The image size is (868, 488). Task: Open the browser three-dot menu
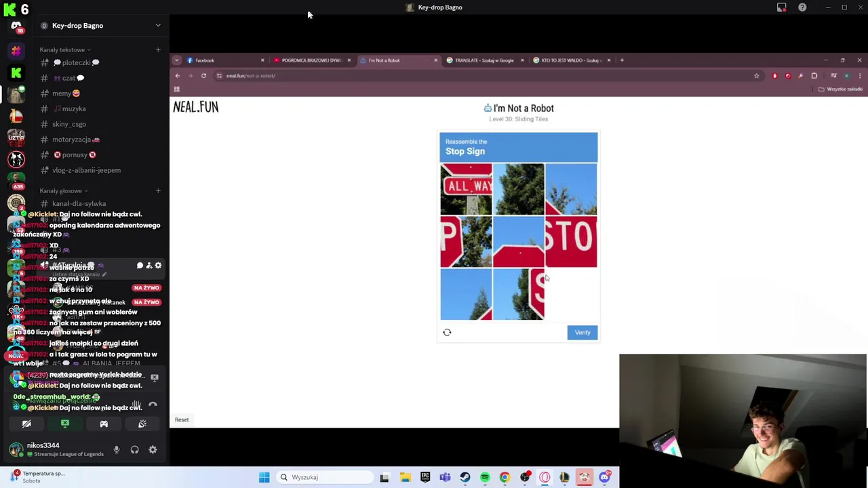click(x=860, y=76)
